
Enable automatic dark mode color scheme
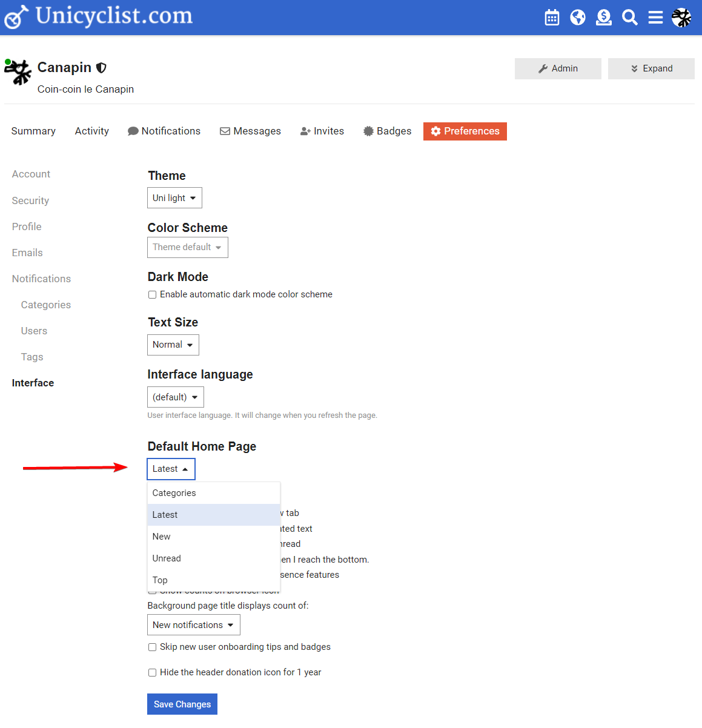point(153,295)
